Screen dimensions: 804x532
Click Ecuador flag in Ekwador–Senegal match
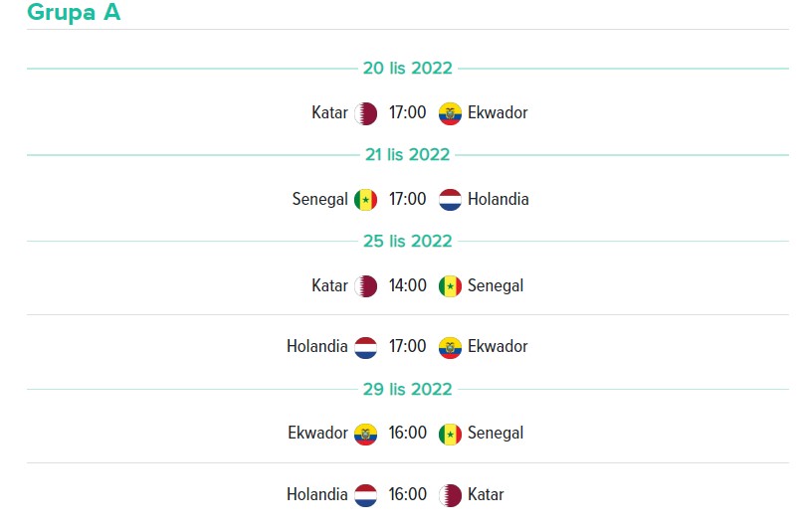tap(365, 435)
